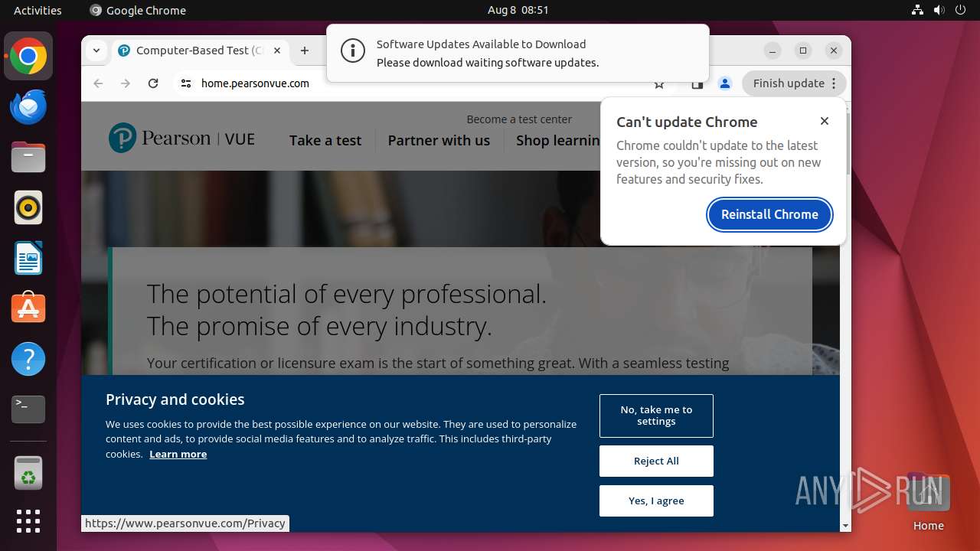This screenshot has width=980, height=551.
Task: Open the Files manager in dock
Action: pos(28,158)
